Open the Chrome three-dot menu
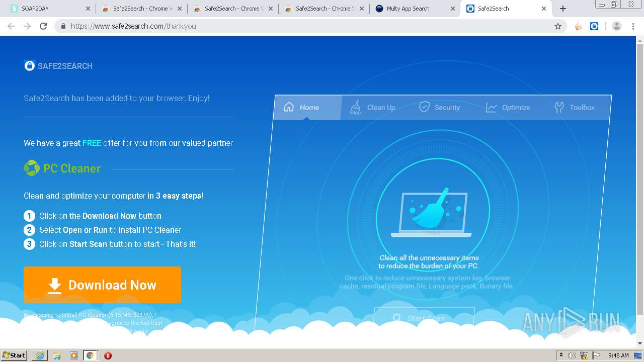 pyautogui.click(x=633, y=26)
